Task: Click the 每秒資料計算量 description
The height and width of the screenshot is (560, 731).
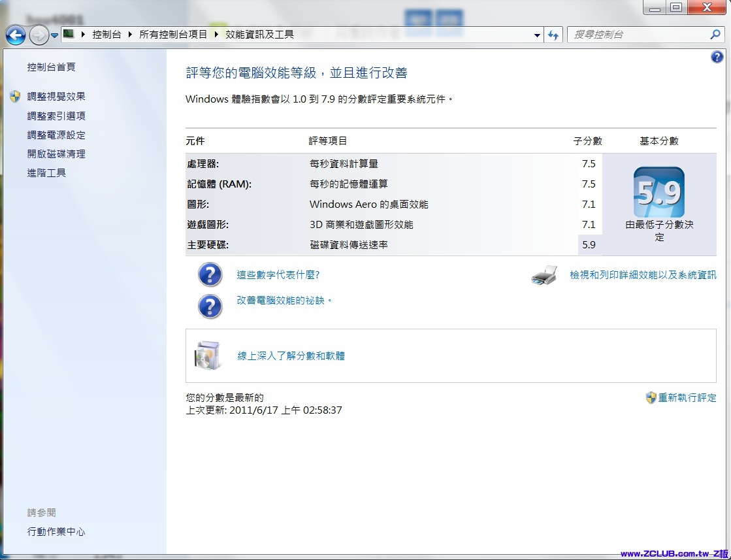Action: pos(344,163)
